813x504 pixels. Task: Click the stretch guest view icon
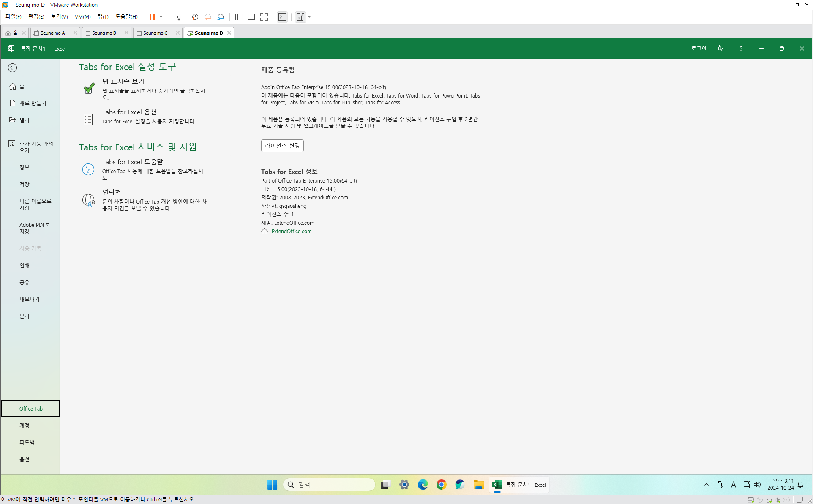tap(300, 17)
